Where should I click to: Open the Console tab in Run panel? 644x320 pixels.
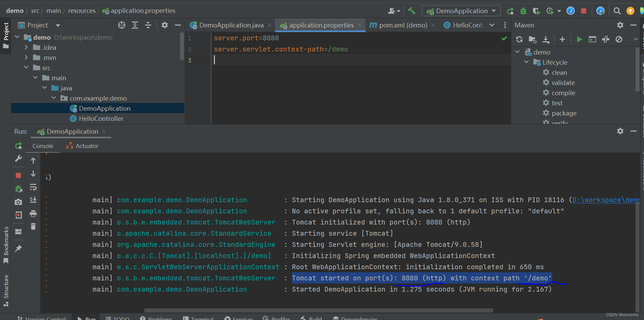[43, 146]
